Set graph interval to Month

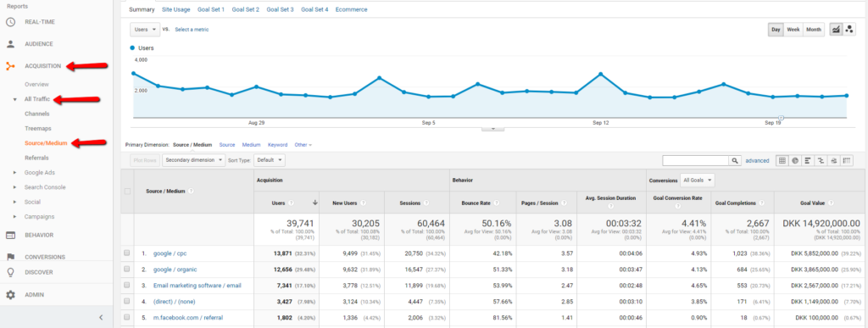pyautogui.click(x=813, y=30)
